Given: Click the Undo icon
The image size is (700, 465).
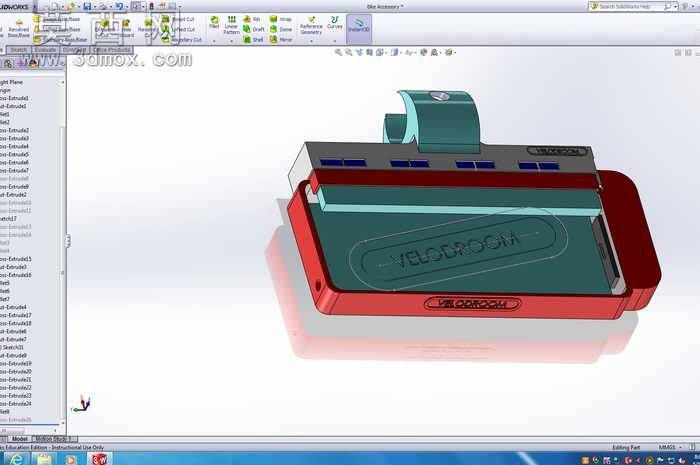Looking at the screenshot, I should pyautogui.click(x=119, y=6).
